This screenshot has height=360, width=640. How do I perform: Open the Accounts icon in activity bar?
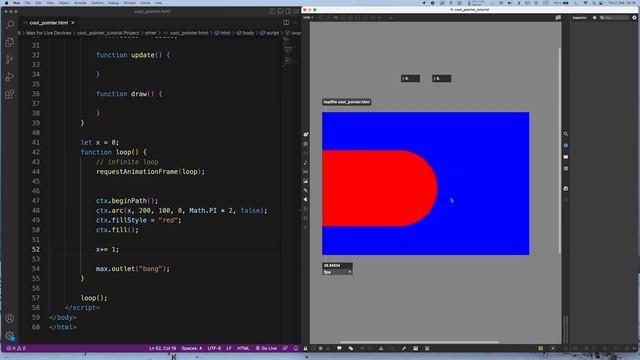click(x=10, y=318)
